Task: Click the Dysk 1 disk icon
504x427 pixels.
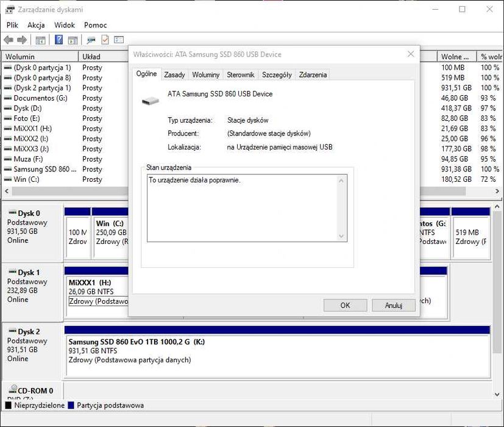Action: [x=13, y=272]
